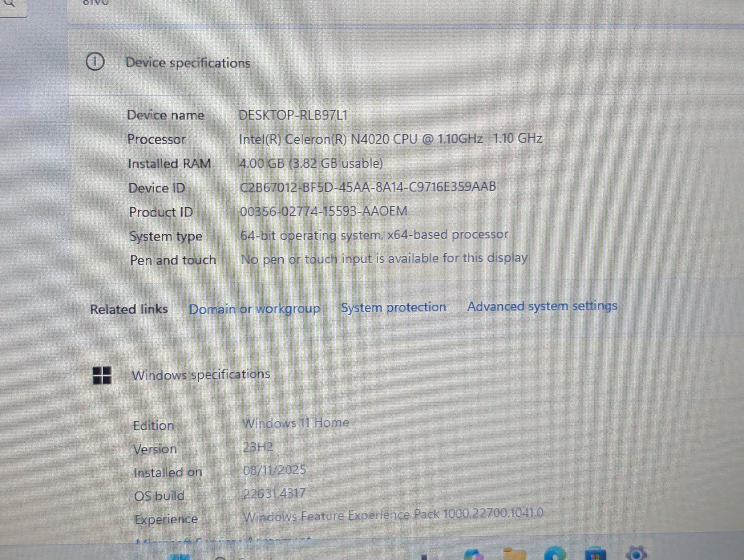Screen dimensions: 744x560
Task: Click the device name DESKTOP-RLB97L1 text
Action: coord(293,115)
